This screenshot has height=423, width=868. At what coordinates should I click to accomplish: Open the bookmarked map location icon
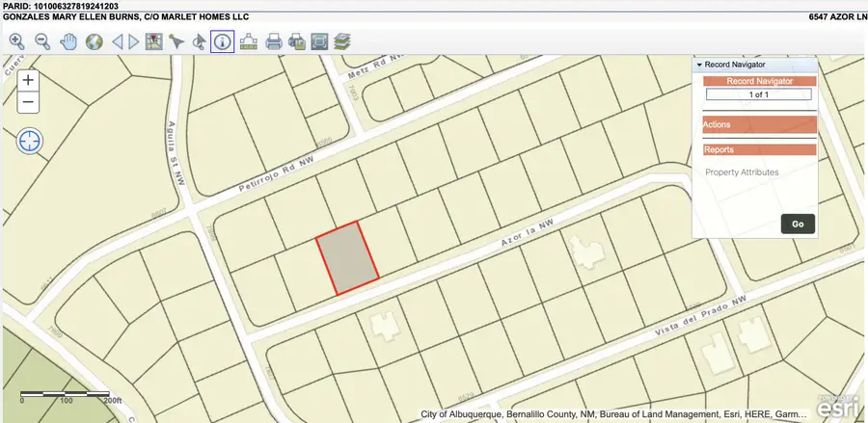pos(153,40)
